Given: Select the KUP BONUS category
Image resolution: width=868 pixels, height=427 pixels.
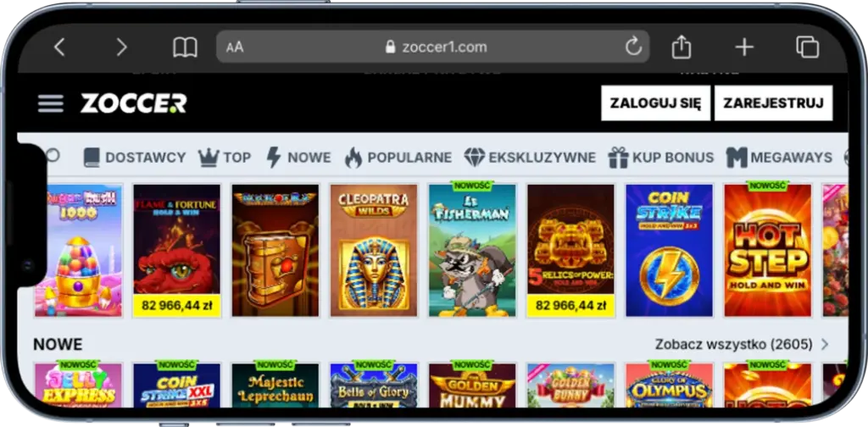Looking at the screenshot, I should 661,158.
